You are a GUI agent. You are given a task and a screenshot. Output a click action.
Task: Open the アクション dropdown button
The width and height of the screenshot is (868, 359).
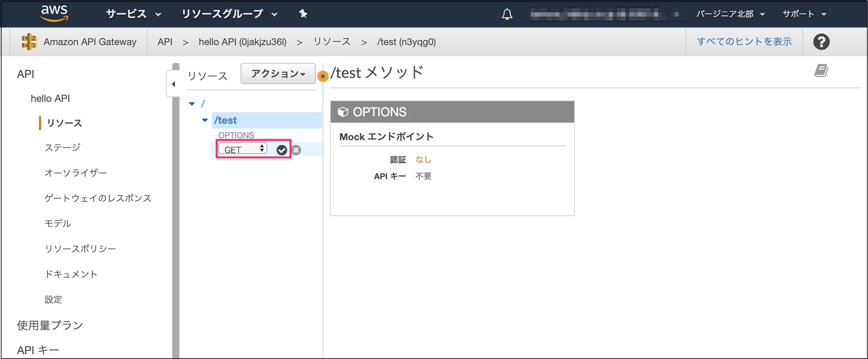[278, 74]
